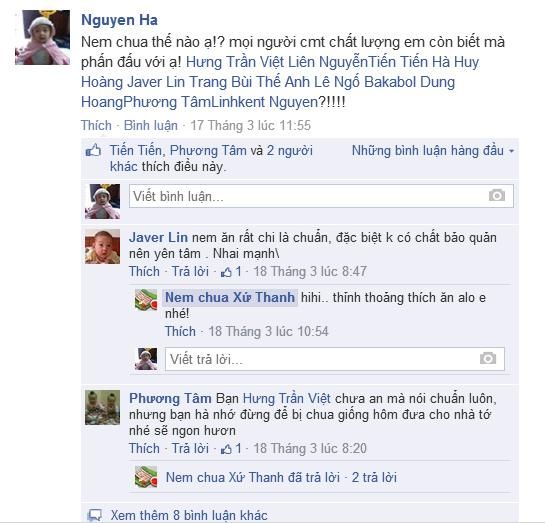
Task: Open Nguyen Ha's profile picture
Action: coord(42,37)
